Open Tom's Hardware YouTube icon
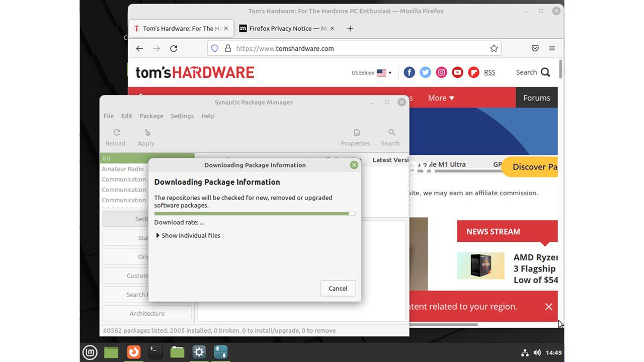The image size is (644, 362). [457, 72]
